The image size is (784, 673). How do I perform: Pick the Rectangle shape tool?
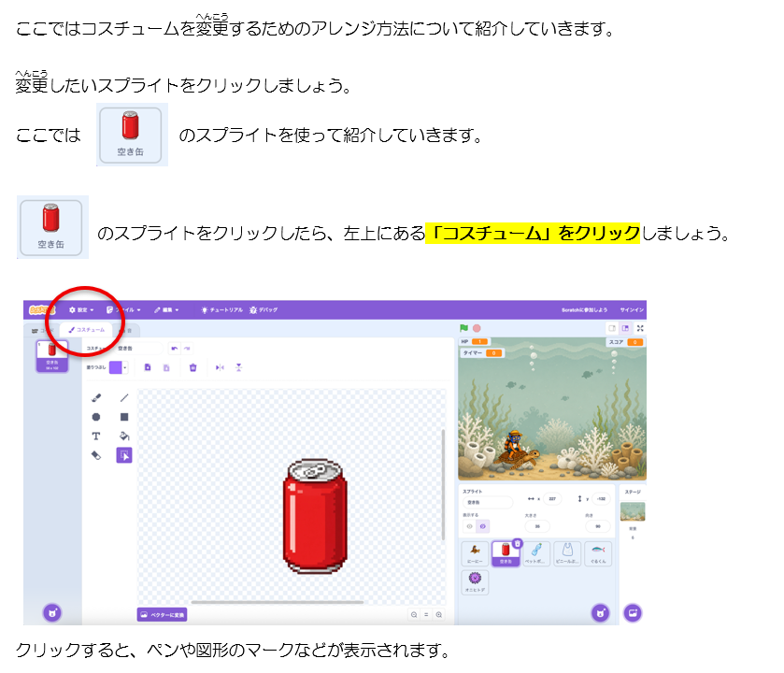click(124, 417)
